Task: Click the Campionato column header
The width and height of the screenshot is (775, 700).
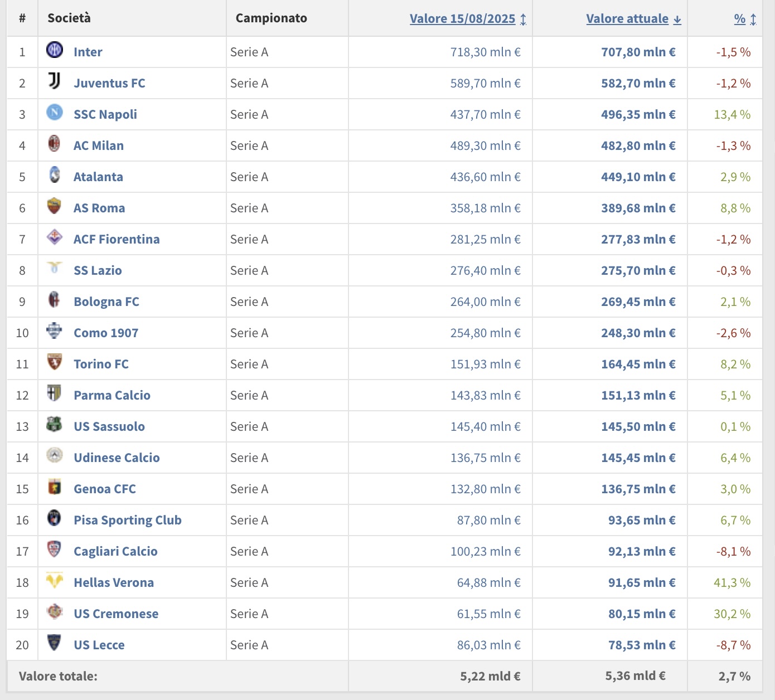Action: click(x=272, y=18)
